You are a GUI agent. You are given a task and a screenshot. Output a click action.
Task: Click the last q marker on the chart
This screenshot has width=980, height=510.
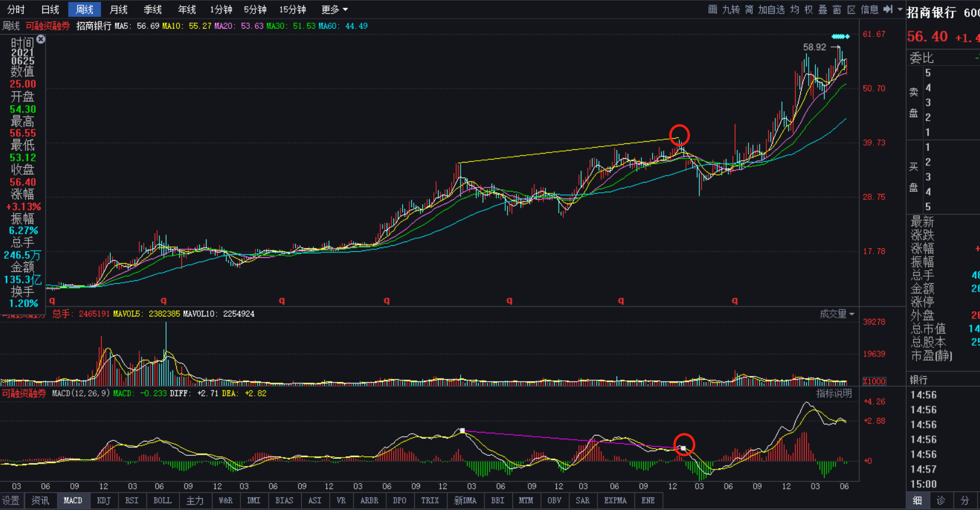point(735,301)
